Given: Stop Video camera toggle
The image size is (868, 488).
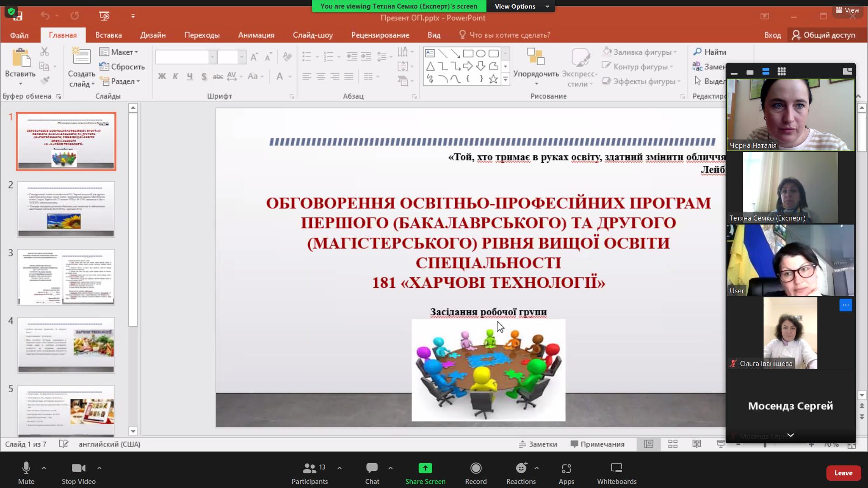Looking at the screenshot, I should 79,468.
